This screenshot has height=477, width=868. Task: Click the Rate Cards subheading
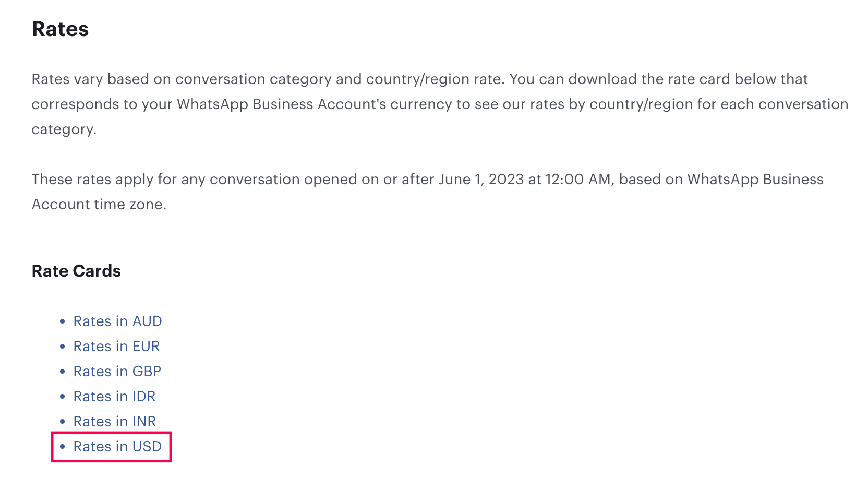(x=76, y=271)
